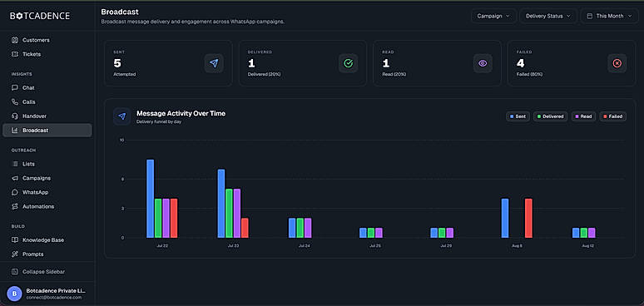Navigate to Calls insights

pos(47,101)
